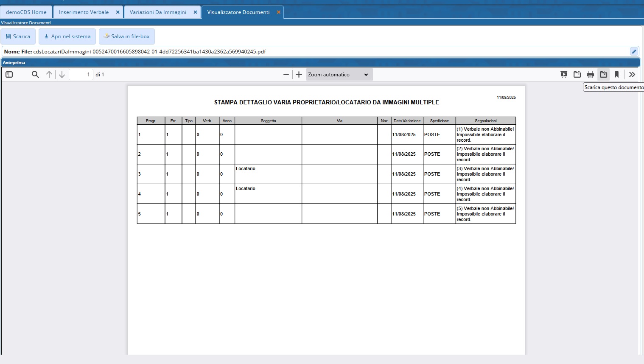Print the document via printer icon
644x364 pixels.
click(x=590, y=75)
